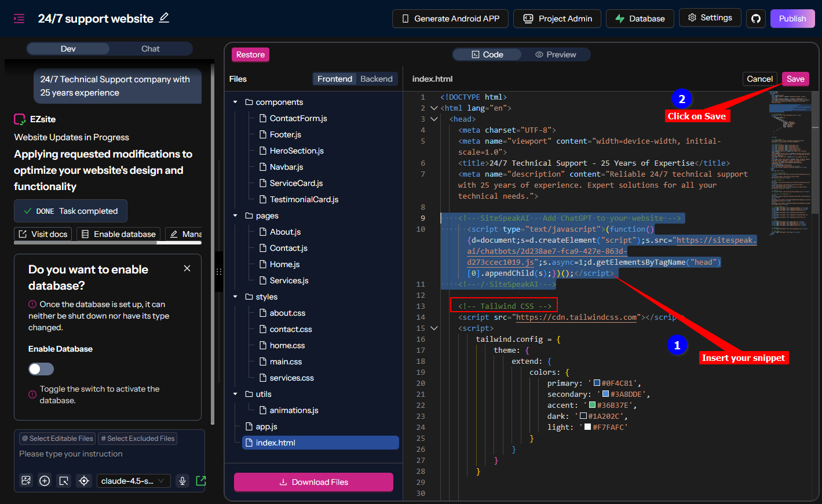
Task: Switch the left panel to Chat
Action: click(x=150, y=49)
